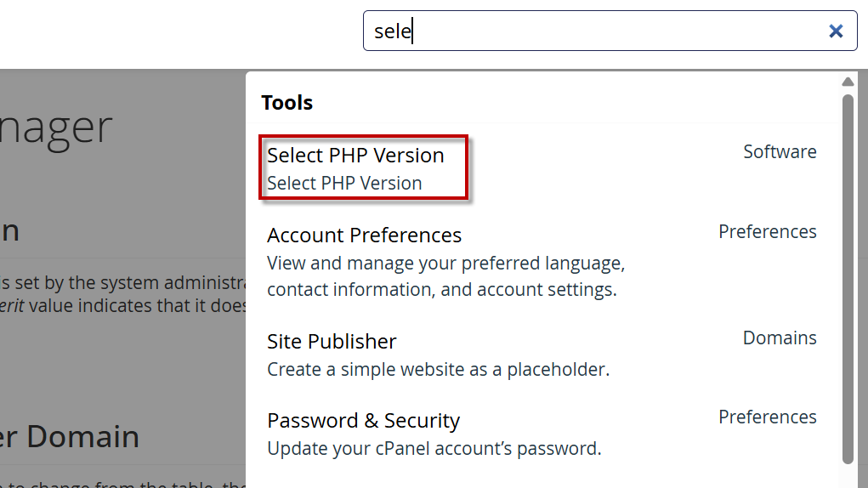This screenshot has height=488, width=868.
Task: Click the scrollbar up arrow in results
Action: [848, 82]
